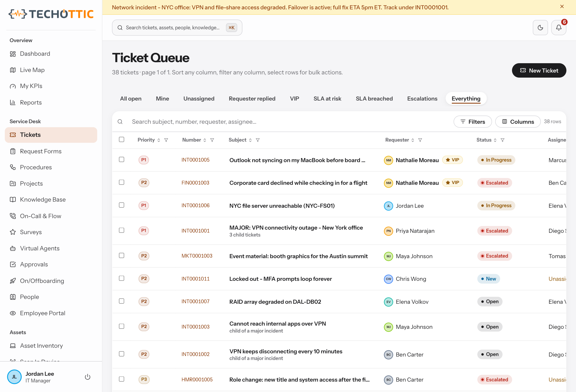Open Request Forms in the sidebar

tap(51, 151)
